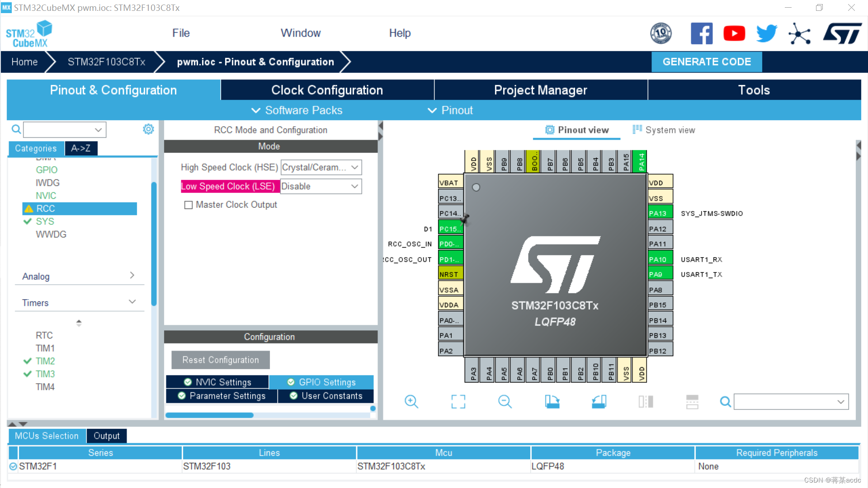Open the File menu
Image resolution: width=868 pixels, height=488 pixels.
coord(181,33)
